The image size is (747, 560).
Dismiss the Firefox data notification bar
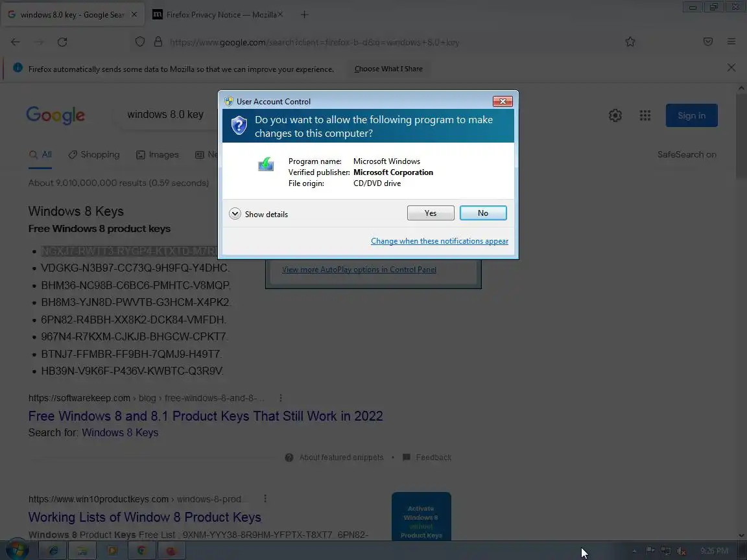coord(731,67)
